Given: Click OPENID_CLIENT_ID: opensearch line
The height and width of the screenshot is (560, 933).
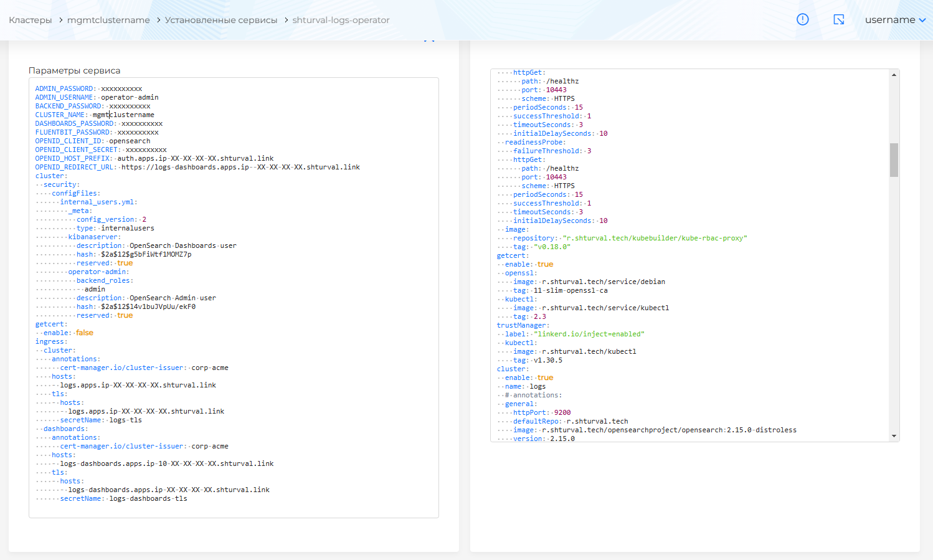Looking at the screenshot, I should point(93,141).
